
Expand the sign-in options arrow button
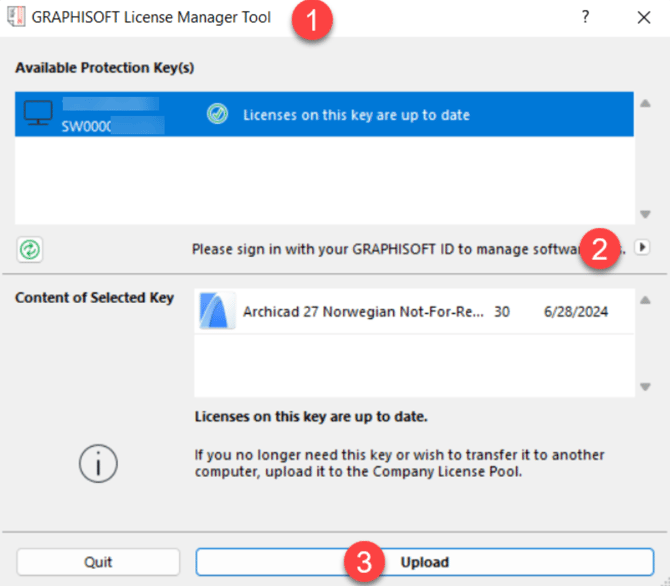click(642, 248)
